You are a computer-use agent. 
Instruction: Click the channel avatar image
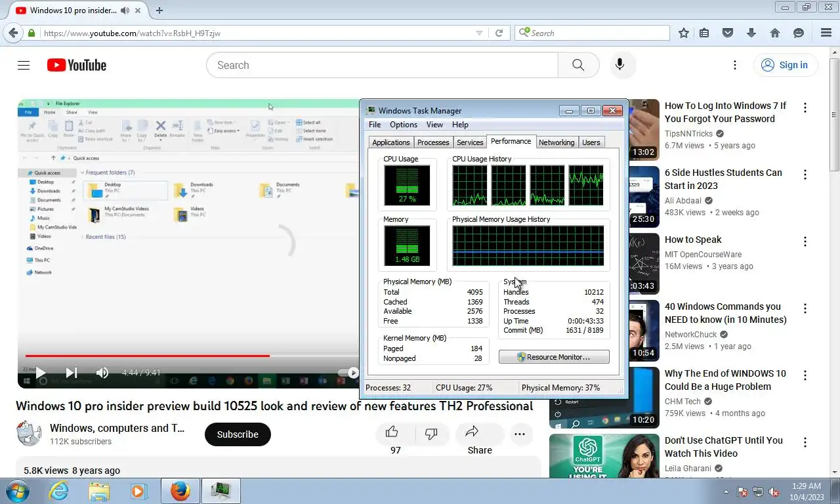(x=29, y=434)
